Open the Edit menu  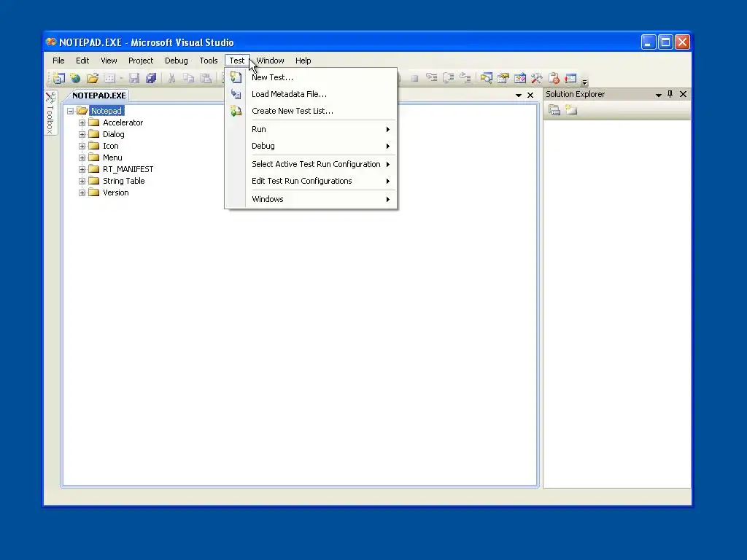82,61
